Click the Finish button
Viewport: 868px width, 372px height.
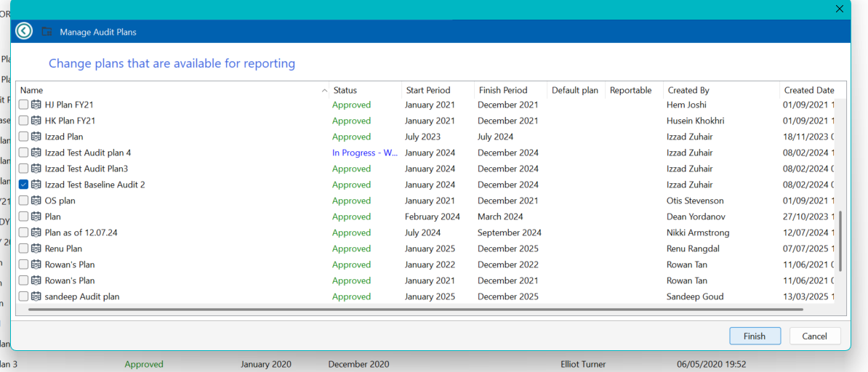pos(755,336)
